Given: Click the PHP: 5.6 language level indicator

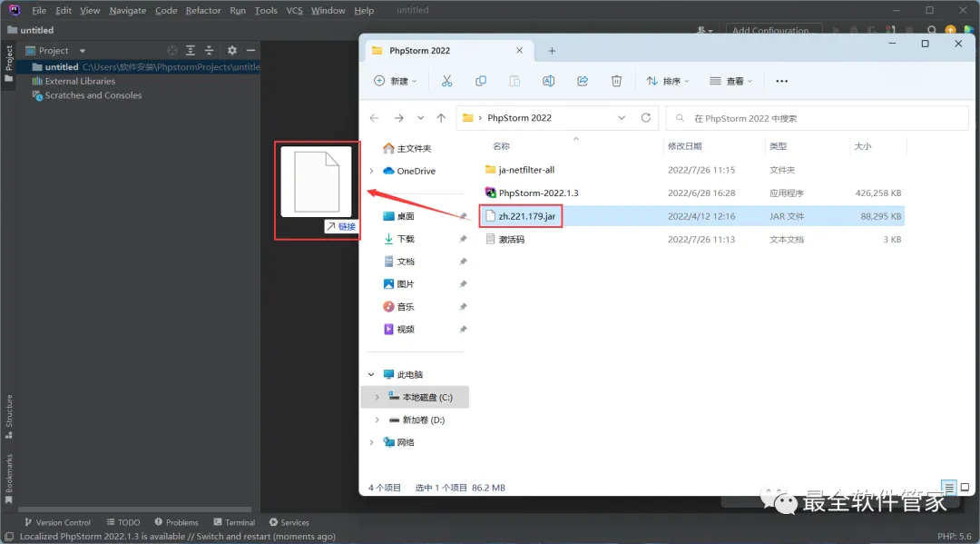Looking at the screenshot, I should (x=954, y=537).
